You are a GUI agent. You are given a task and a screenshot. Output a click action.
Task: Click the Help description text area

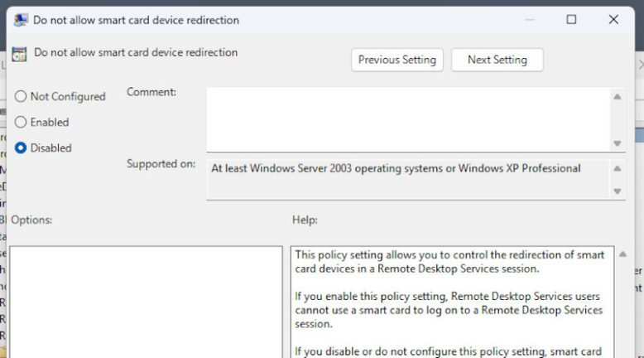tap(452, 302)
